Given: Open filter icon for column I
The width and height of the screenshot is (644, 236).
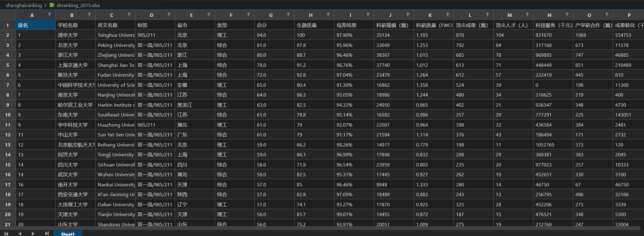Looking at the screenshot, I should tap(368, 15).
